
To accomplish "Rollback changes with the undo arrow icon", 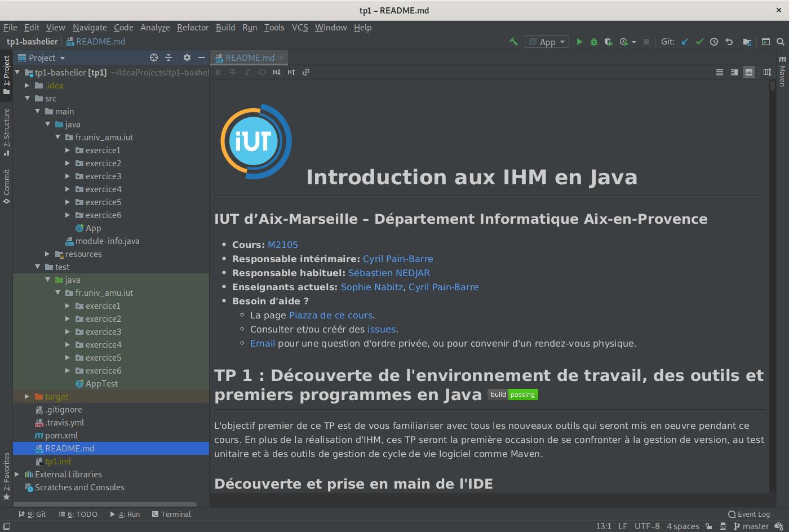I will point(729,42).
